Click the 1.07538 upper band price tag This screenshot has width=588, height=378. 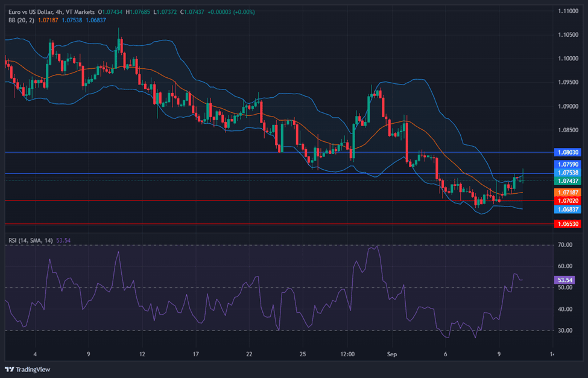pyautogui.click(x=567, y=172)
